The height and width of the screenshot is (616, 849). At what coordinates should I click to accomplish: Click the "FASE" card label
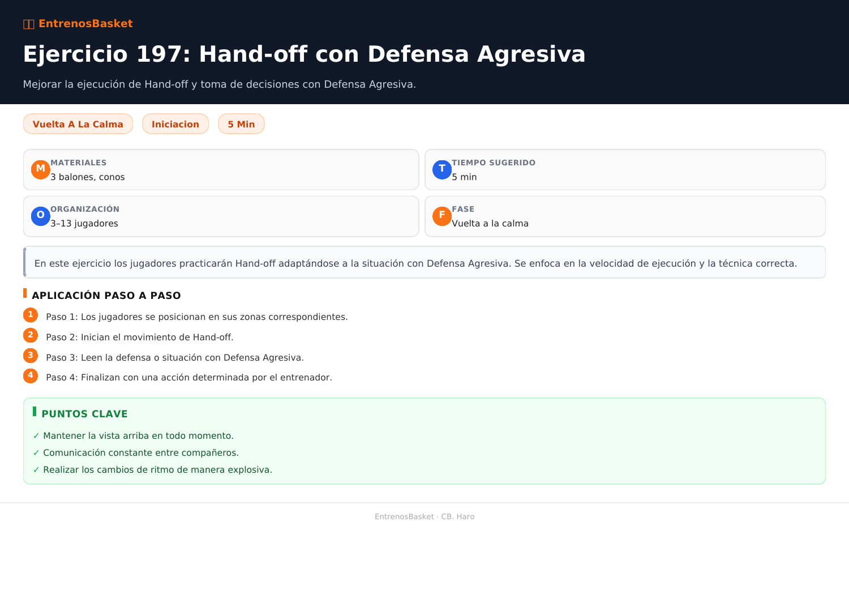pos(463,209)
